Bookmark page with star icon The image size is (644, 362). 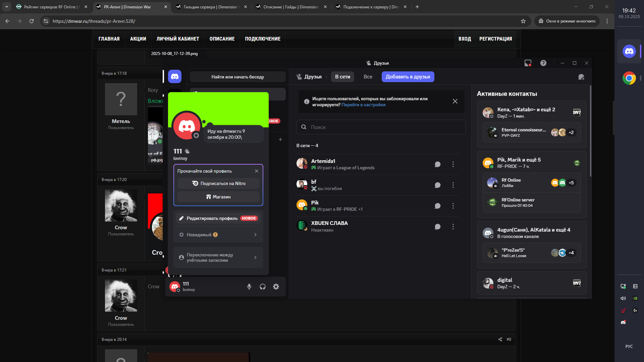point(523,21)
